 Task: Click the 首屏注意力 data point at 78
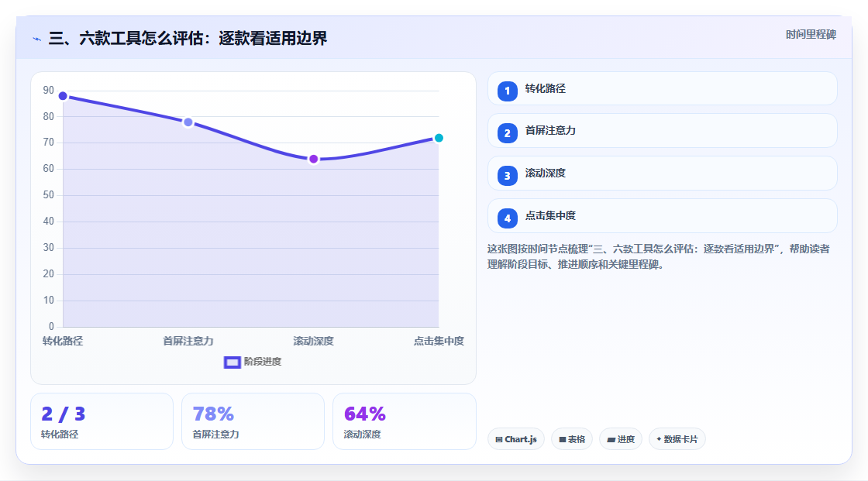(188, 122)
